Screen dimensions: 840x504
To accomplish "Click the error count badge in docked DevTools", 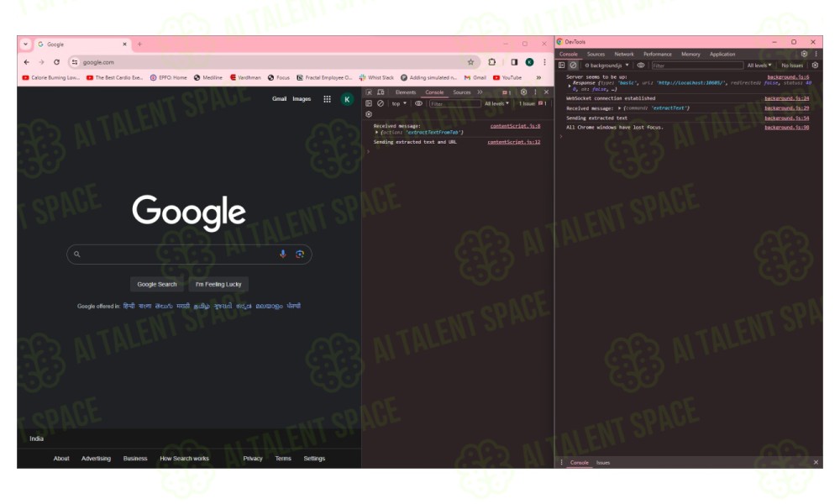I will (x=507, y=92).
